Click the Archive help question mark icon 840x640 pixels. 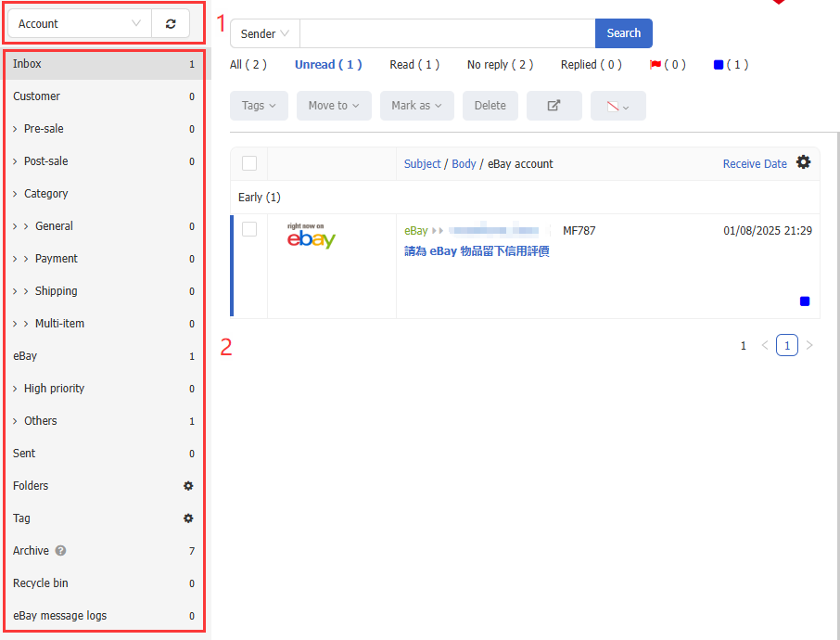pyautogui.click(x=61, y=551)
